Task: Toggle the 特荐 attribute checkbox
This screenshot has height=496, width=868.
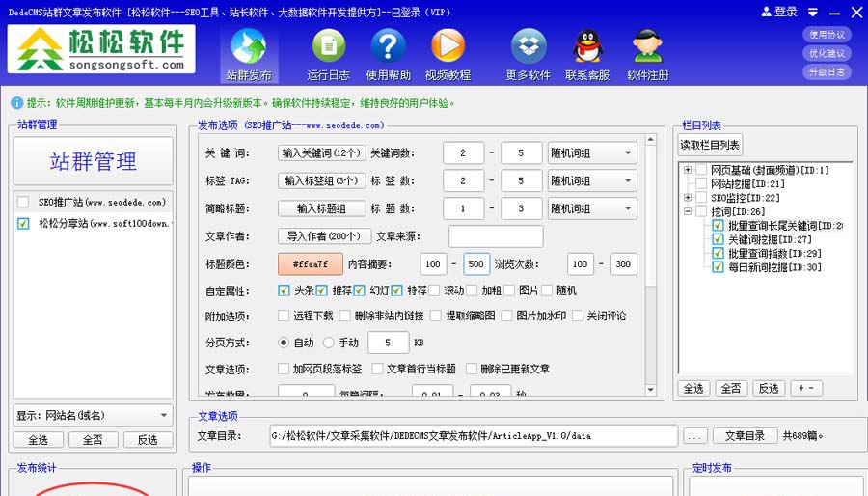Action: (x=397, y=290)
